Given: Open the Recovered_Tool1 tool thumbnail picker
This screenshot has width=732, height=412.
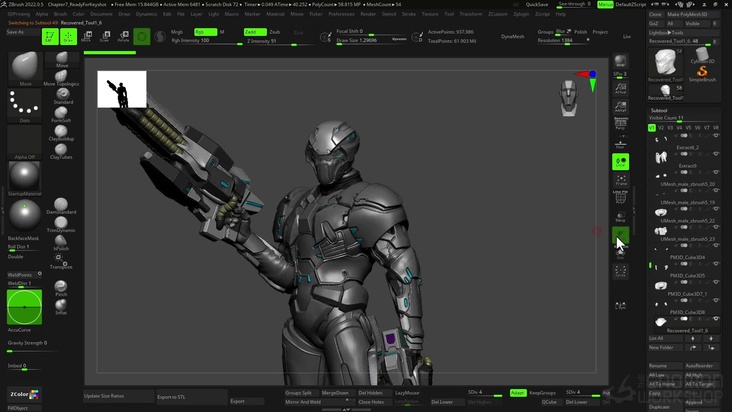Looking at the screenshot, I should coord(665,64).
